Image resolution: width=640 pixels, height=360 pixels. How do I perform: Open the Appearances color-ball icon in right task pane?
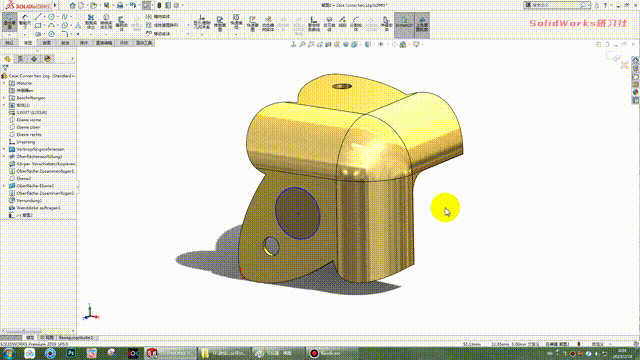click(x=636, y=92)
